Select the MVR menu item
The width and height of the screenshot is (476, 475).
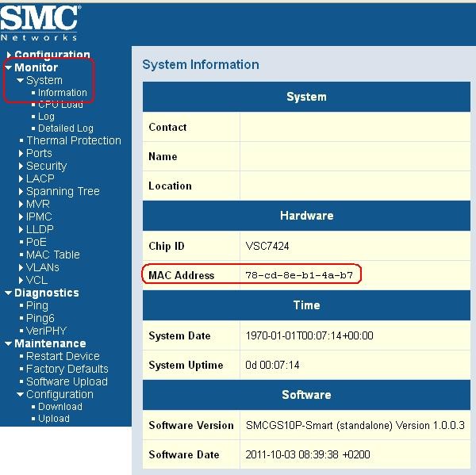[37, 205]
